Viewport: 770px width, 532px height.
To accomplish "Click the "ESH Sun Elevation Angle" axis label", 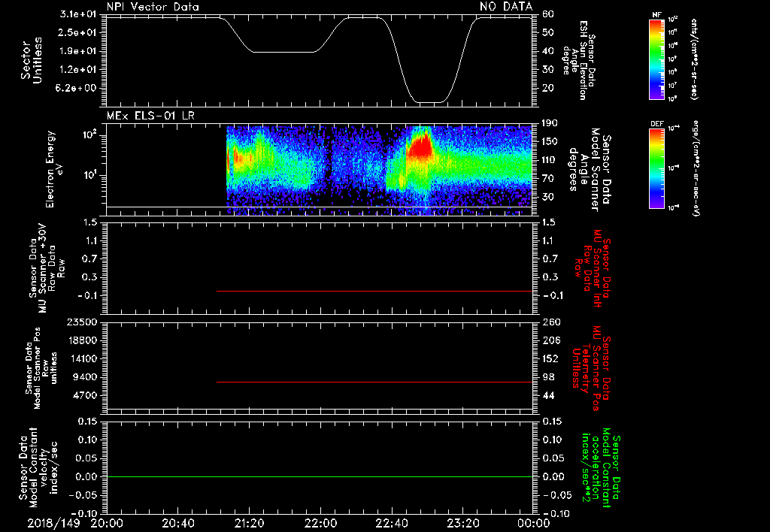I will [x=579, y=60].
